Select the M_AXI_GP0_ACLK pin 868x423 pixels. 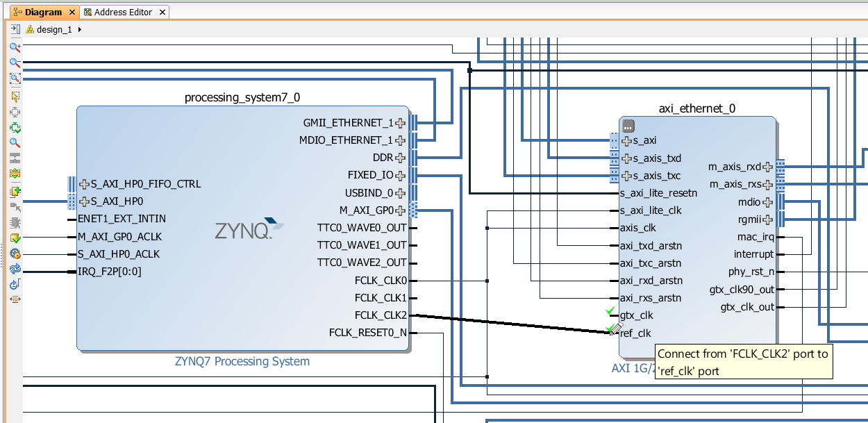point(119,237)
